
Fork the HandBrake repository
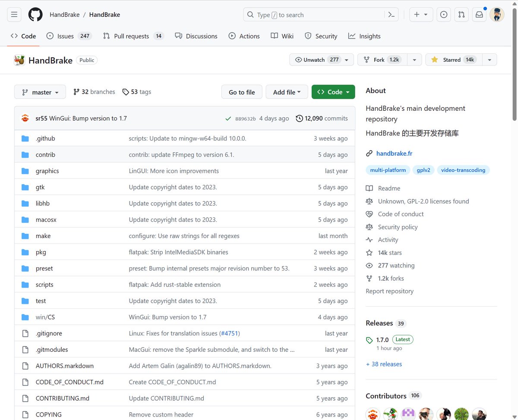coord(382,60)
